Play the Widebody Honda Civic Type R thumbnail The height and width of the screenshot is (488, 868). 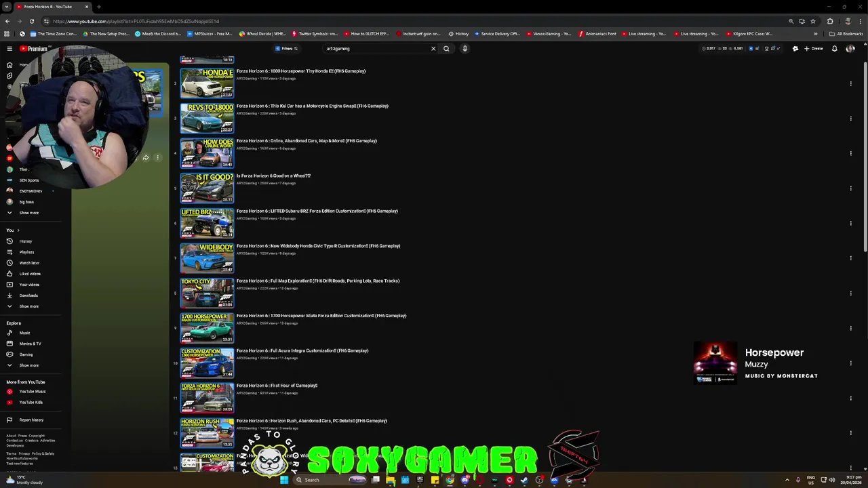207,258
